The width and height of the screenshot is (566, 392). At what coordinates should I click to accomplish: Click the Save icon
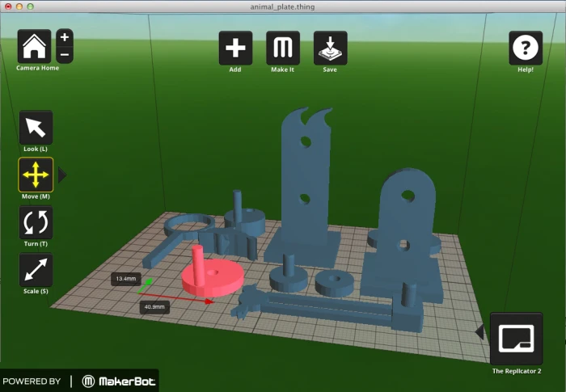[330, 48]
